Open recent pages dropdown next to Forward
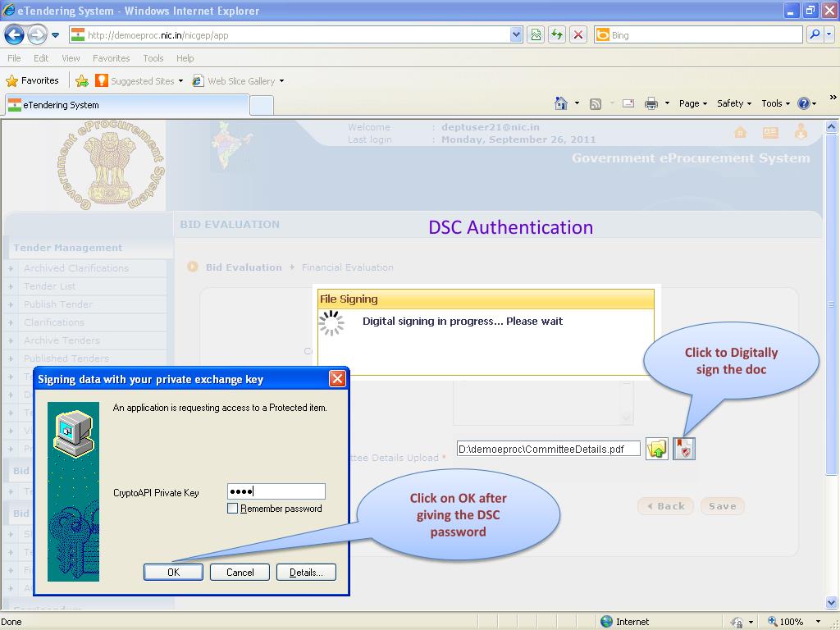 coord(55,35)
